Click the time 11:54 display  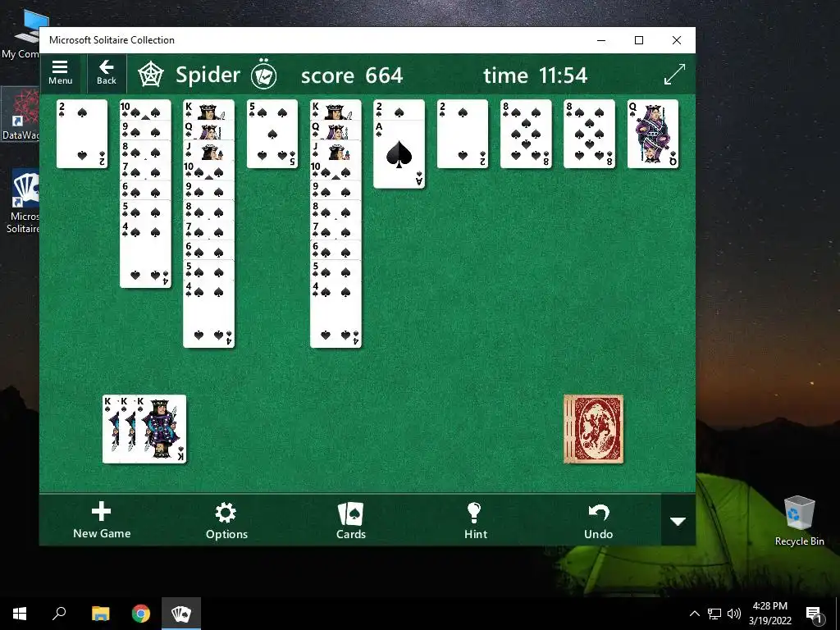click(x=535, y=75)
